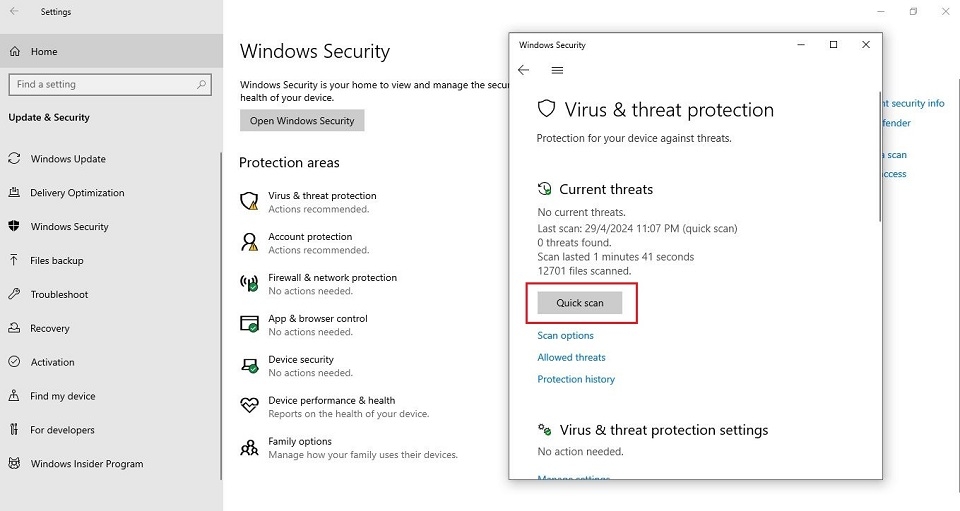Screen dimensions: 960x511
Task: Click the Device security icon
Action: tap(249, 365)
